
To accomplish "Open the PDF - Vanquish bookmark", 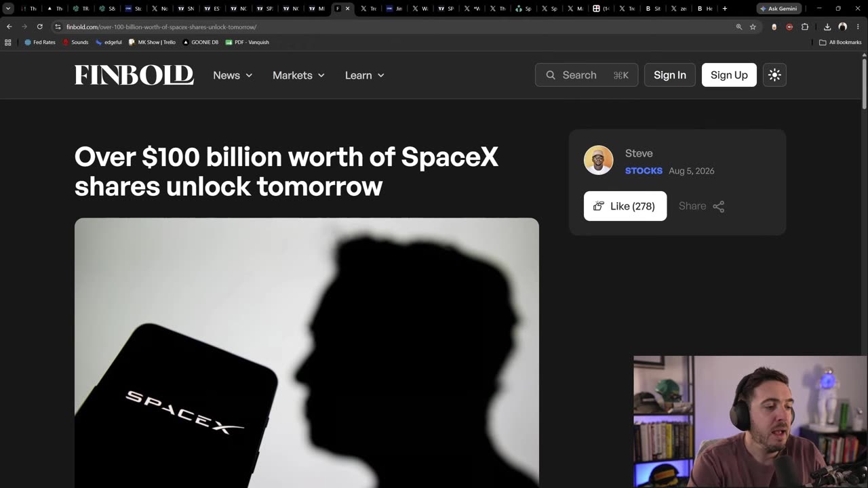I will click(247, 42).
